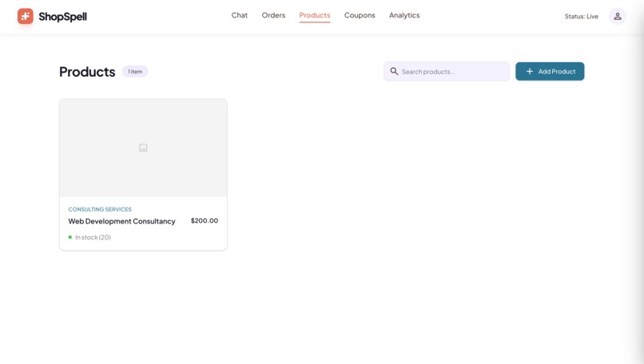This screenshot has width=644, height=364.
Task: Click the Products page heading
Action: 87,72
